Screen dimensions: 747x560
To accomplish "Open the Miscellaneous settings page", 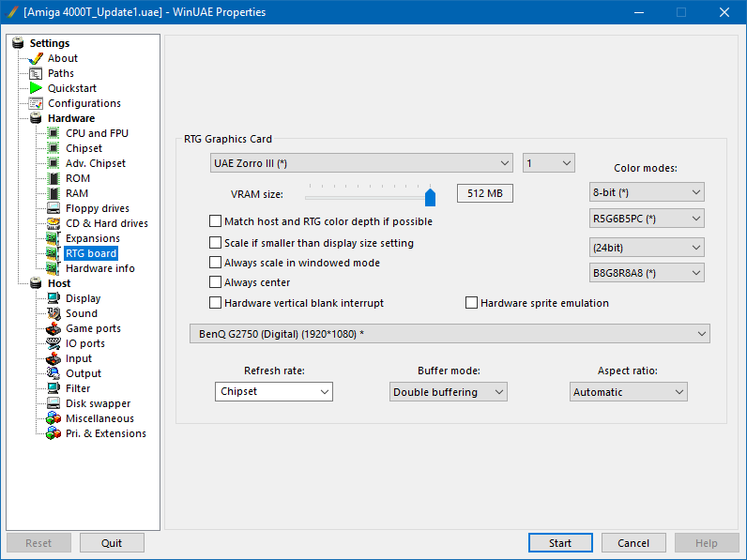I will pos(99,418).
